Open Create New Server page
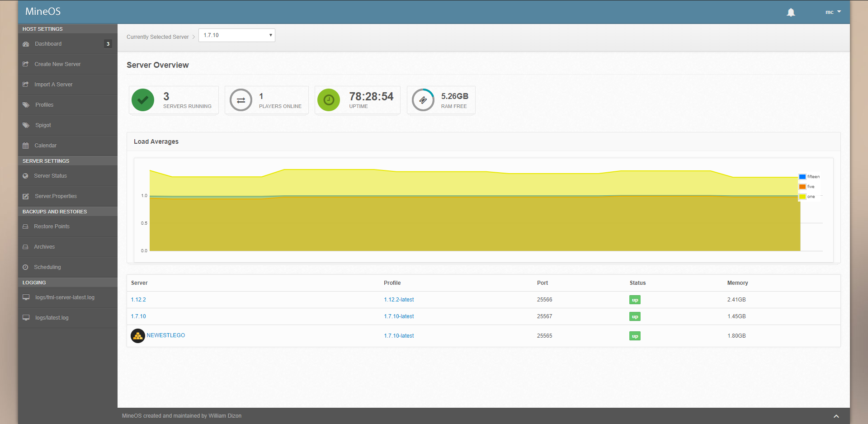This screenshot has height=424, width=868. 57,64
